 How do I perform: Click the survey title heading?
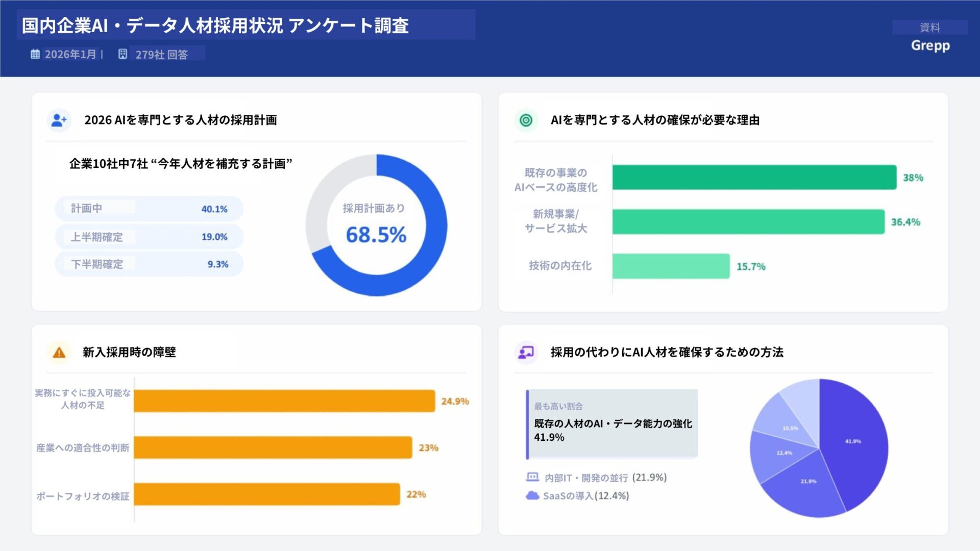215,26
